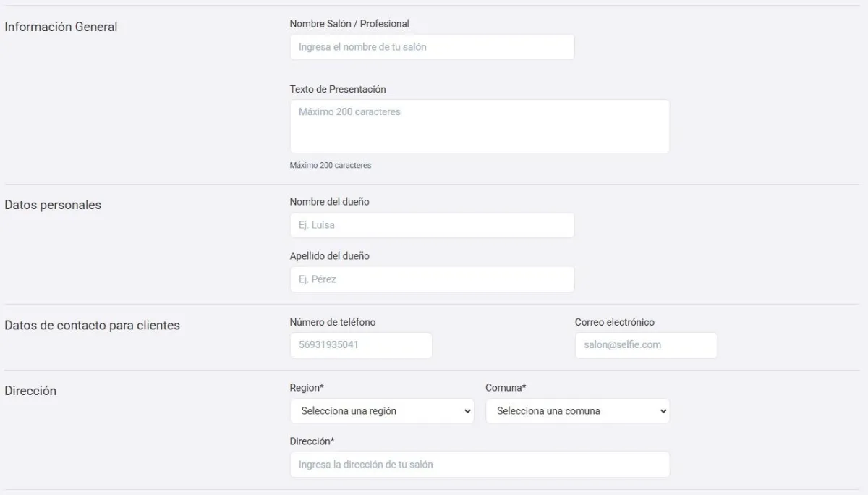Screen dimensions: 868x495
Task: Click the Apellido del dueño label
Action: pos(330,255)
